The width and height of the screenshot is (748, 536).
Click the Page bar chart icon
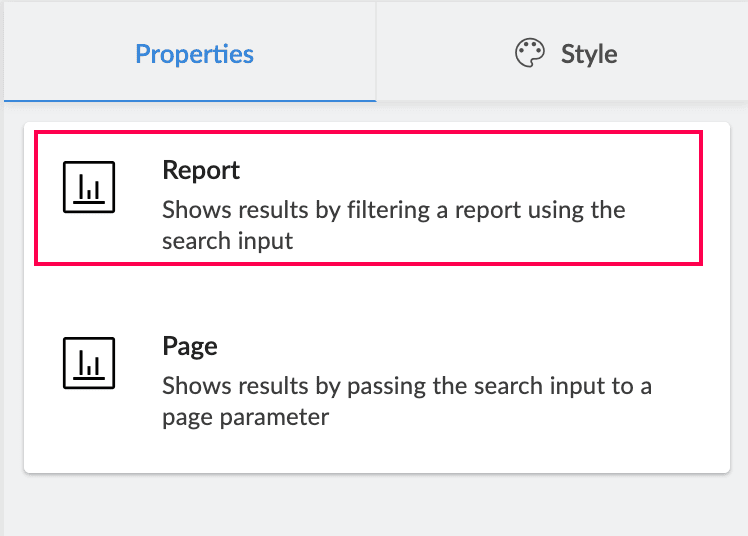[89, 363]
